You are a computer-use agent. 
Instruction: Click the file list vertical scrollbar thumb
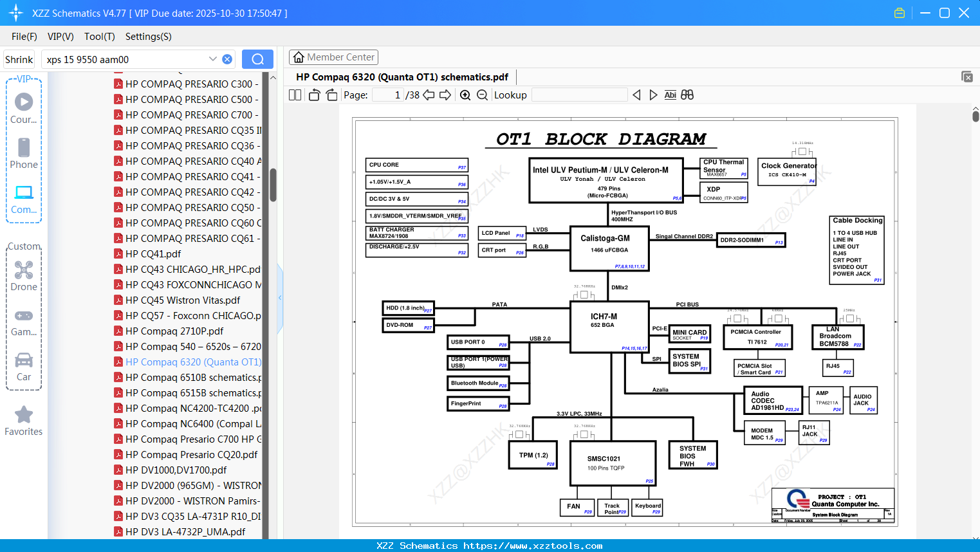[x=273, y=185]
